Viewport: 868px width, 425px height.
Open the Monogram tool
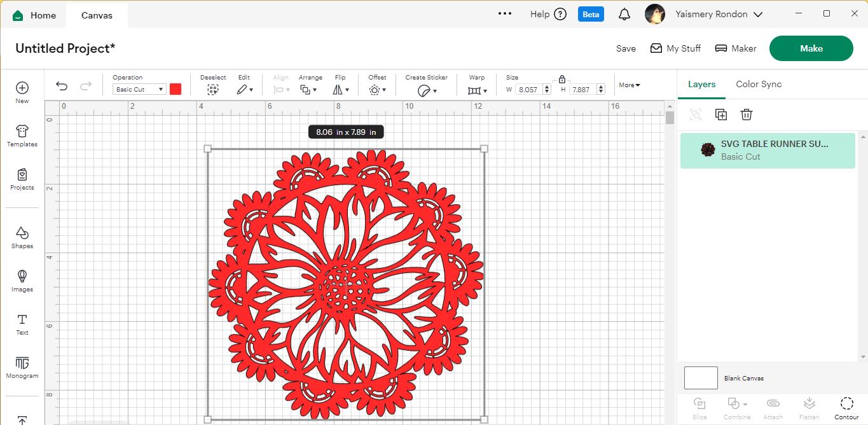(22, 368)
